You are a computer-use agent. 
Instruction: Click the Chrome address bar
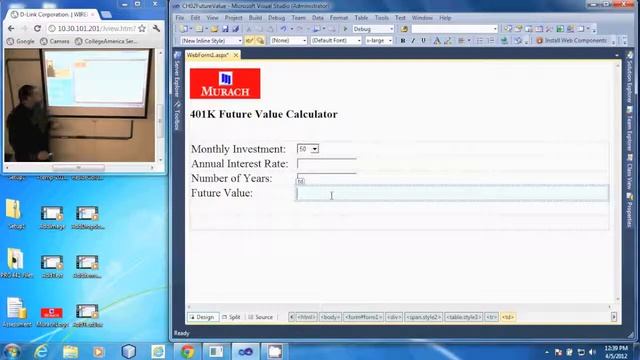(97, 28)
